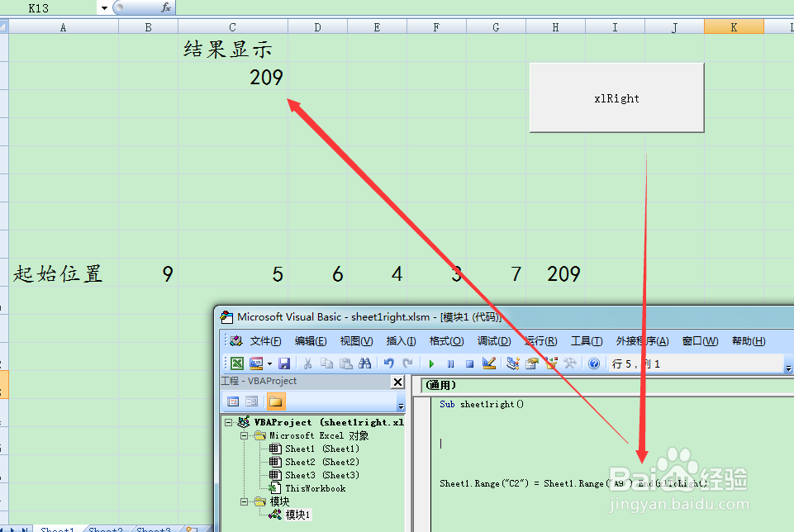Select cell containing 起始位置

click(x=64, y=273)
